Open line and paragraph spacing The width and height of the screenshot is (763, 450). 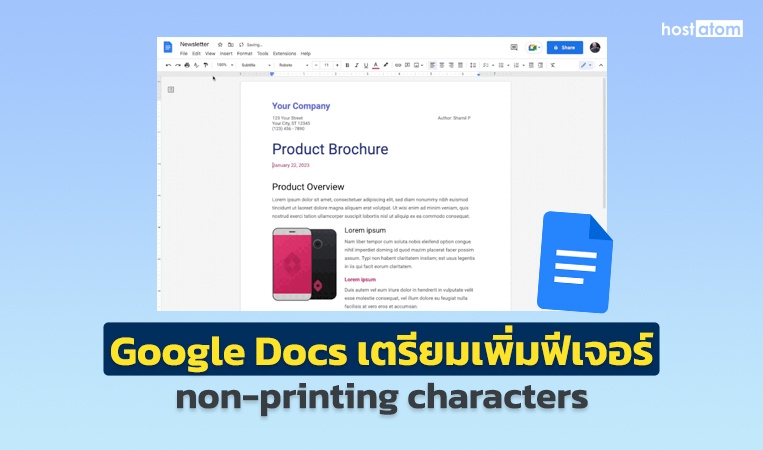pyautogui.click(x=473, y=65)
